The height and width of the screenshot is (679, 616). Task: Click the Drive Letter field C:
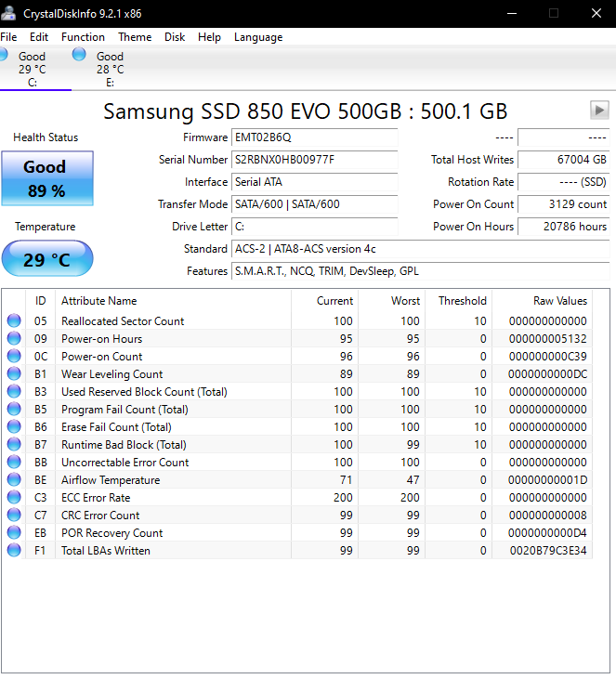(314, 227)
